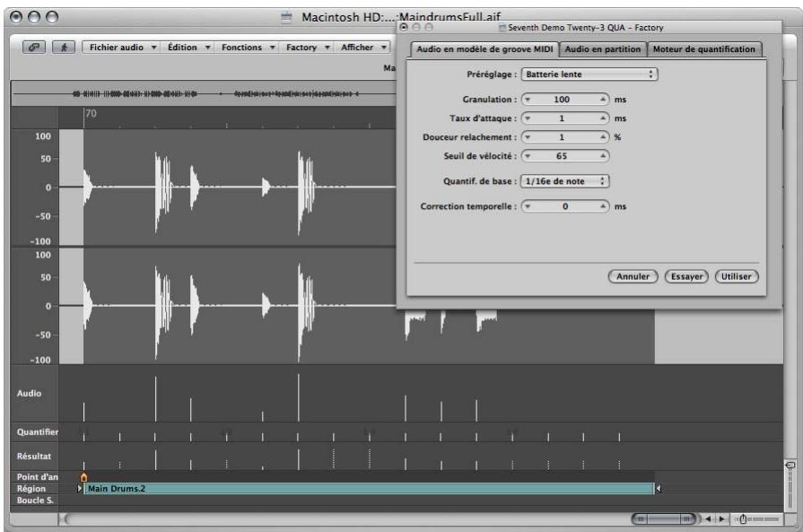This screenshot has width=803, height=532.
Task: Click the scroll right arrow at bottom
Action: pyautogui.click(x=721, y=519)
